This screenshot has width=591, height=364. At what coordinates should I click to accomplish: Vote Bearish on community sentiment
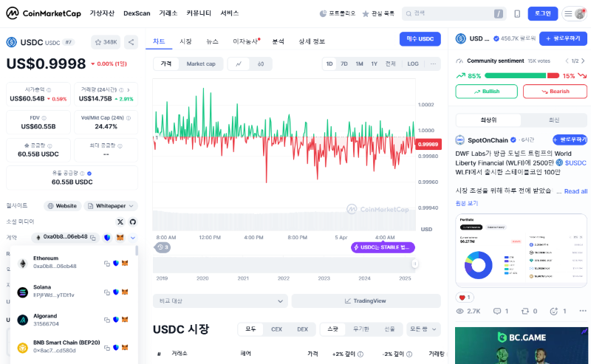click(x=555, y=92)
